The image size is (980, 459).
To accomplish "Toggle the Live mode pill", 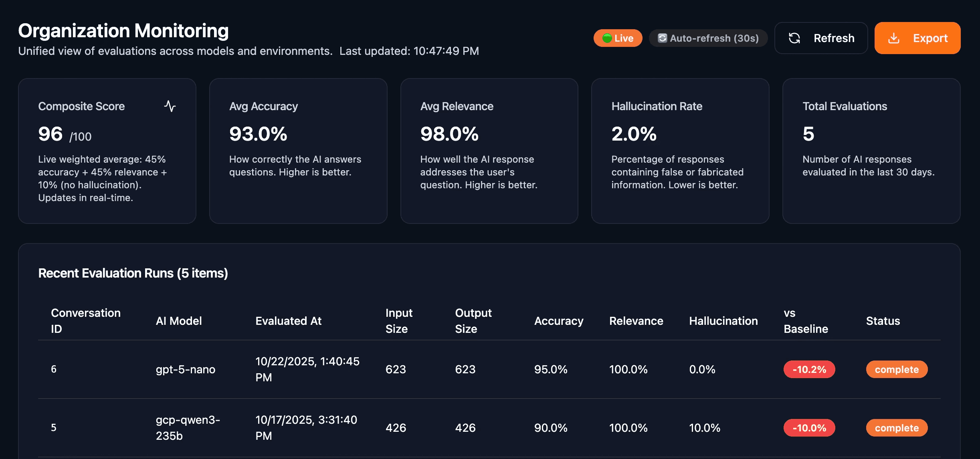I will (x=618, y=38).
